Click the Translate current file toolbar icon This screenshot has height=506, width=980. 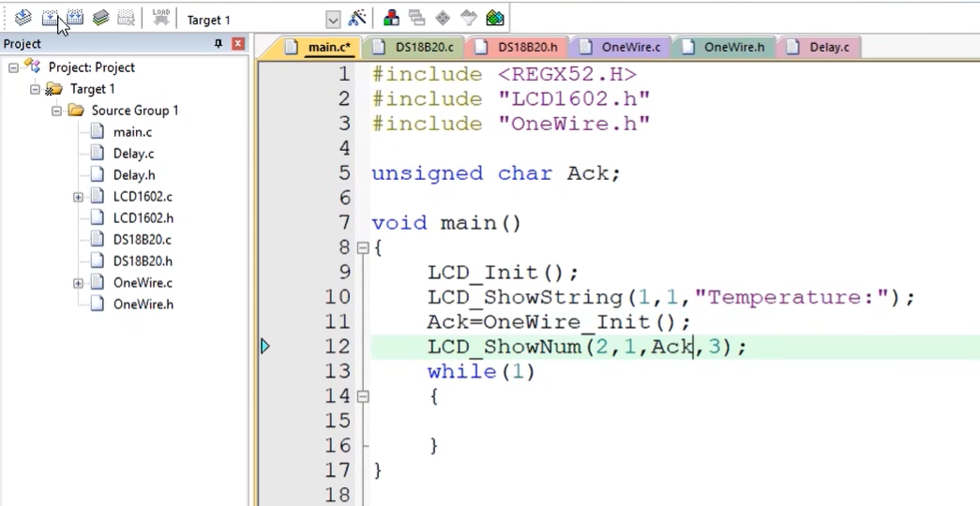(x=23, y=18)
